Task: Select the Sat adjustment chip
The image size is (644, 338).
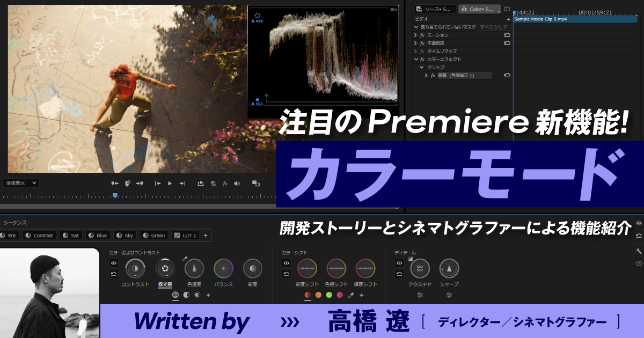Action: point(71,236)
